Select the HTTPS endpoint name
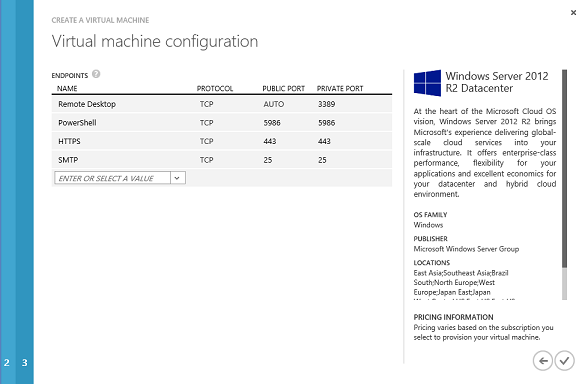This screenshot has height=384, width=585. pyautogui.click(x=69, y=141)
